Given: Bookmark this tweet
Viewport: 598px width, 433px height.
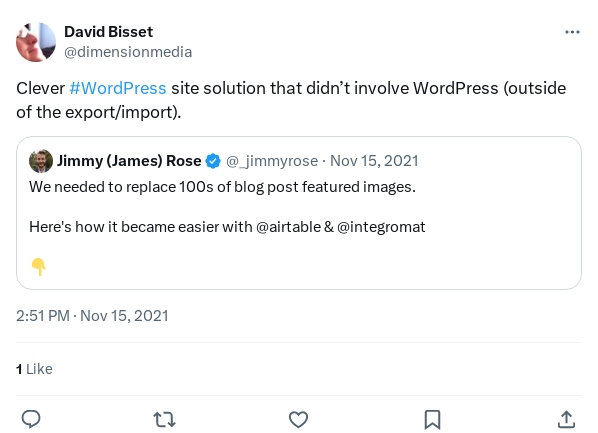Looking at the screenshot, I should 432,419.
